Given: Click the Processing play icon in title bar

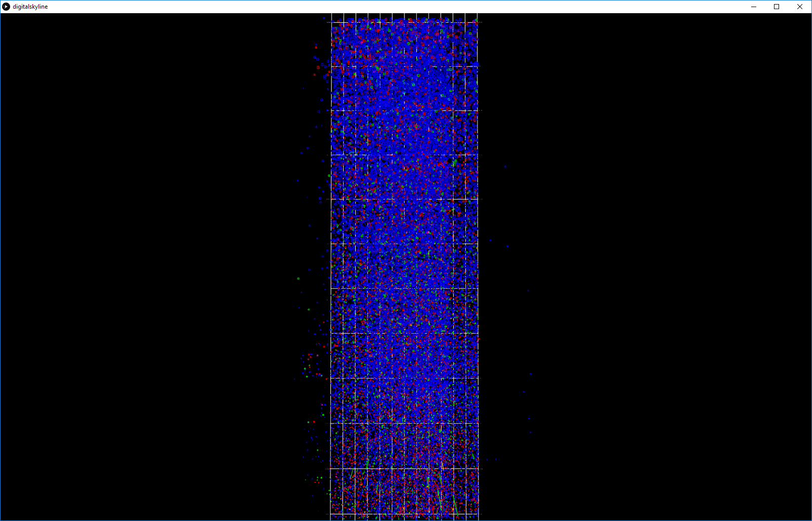Looking at the screenshot, I should 6,7.
